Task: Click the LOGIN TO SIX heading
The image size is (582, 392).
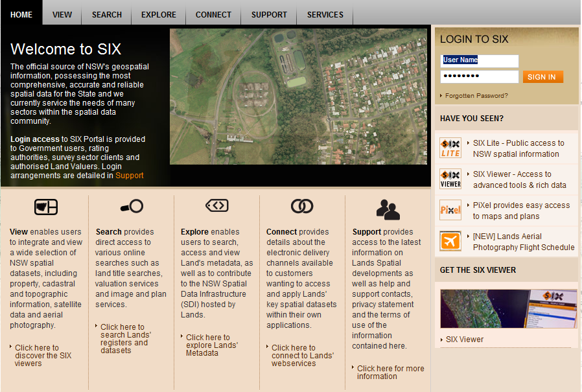Action: pos(474,39)
